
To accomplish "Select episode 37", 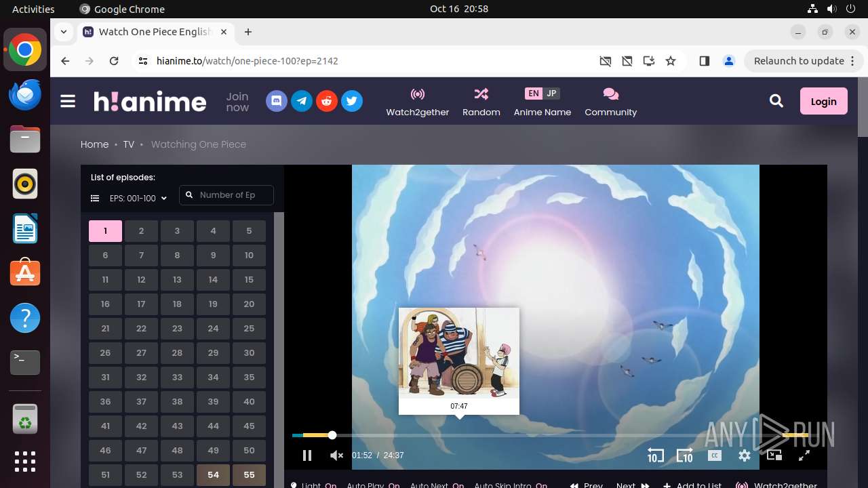I will pyautogui.click(x=141, y=402).
